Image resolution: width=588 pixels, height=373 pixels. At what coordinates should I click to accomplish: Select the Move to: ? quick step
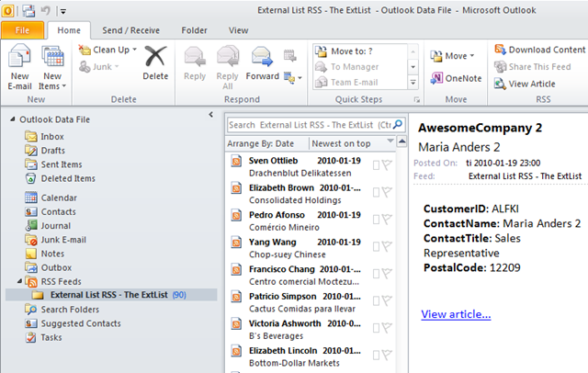360,51
